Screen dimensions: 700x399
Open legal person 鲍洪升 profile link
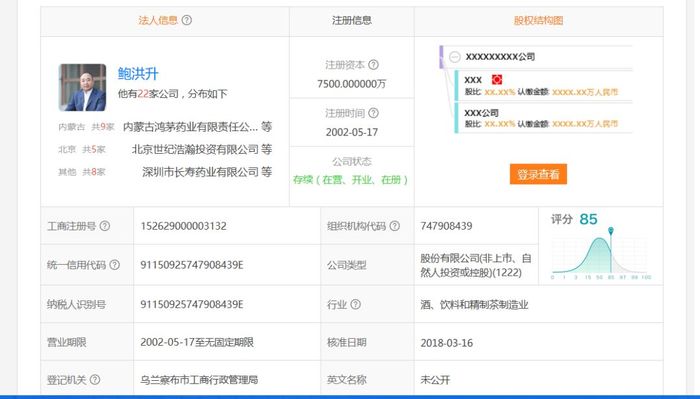pyautogui.click(x=138, y=74)
